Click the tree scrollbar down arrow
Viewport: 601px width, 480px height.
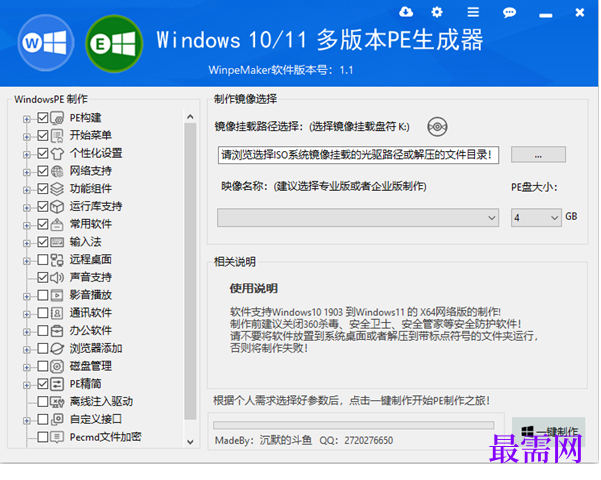190,442
